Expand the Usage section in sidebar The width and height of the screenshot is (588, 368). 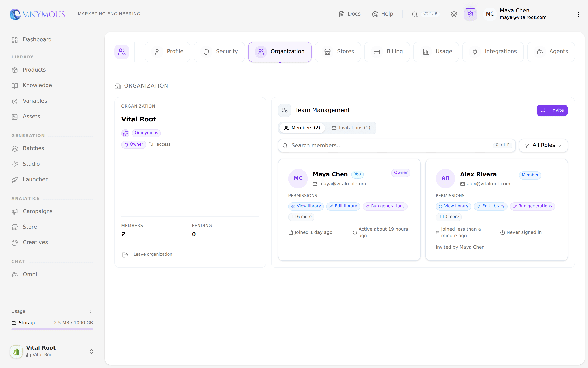[52, 311]
